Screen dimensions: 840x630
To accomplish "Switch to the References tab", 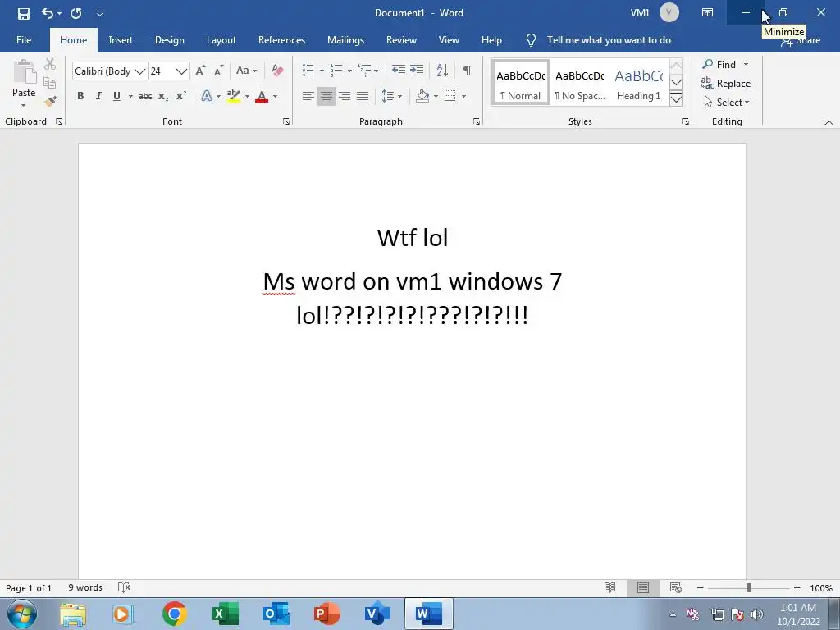I will pos(281,40).
